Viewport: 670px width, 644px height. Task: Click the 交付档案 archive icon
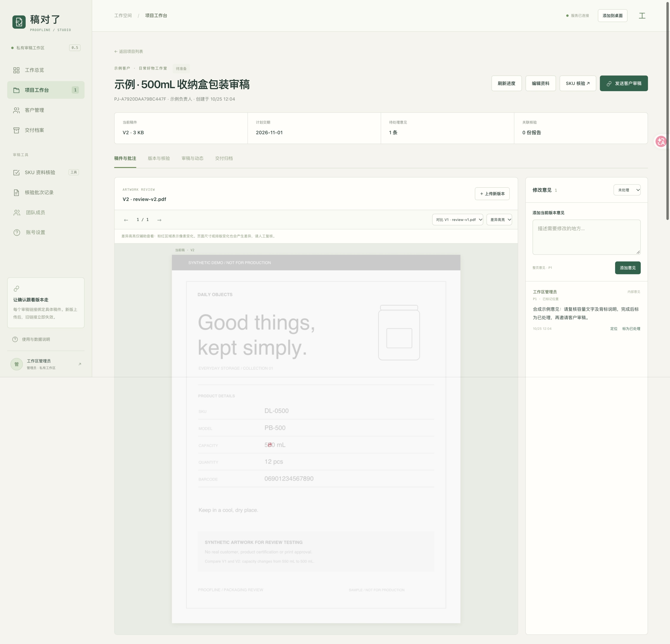point(16,130)
